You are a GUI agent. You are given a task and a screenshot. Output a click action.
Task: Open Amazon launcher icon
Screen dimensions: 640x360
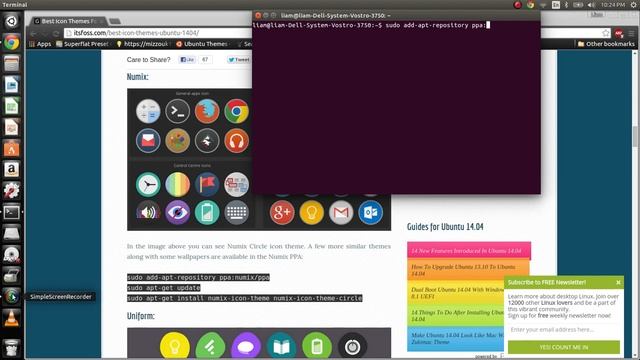coord(11,169)
